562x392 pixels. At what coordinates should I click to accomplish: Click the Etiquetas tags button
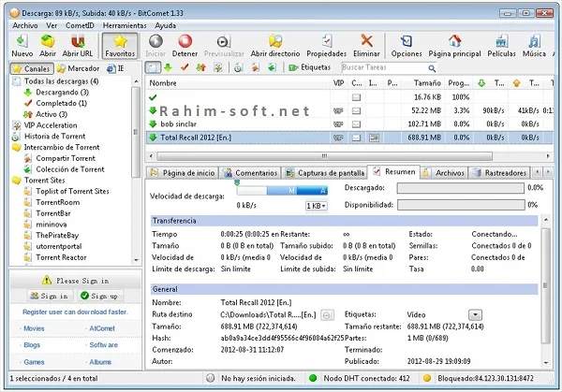click(310, 67)
